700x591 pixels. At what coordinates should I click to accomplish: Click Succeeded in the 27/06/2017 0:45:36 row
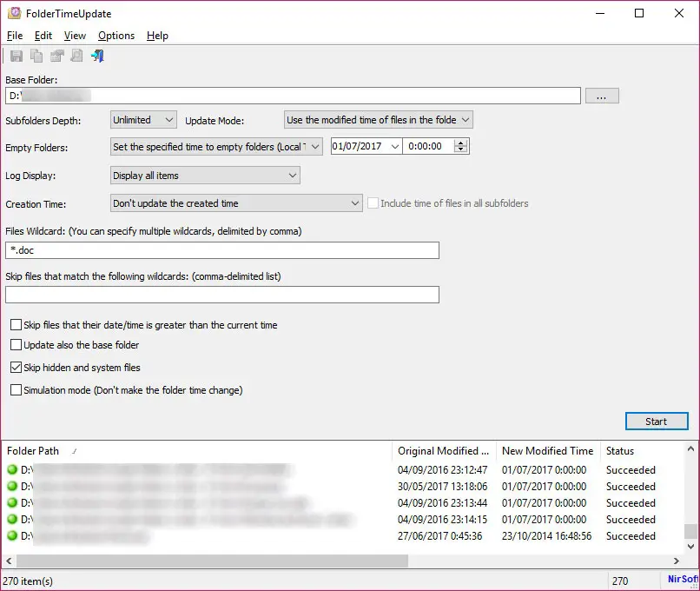point(631,535)
